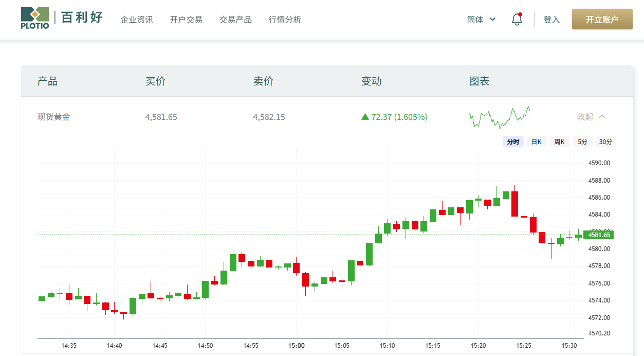
Task: Click the 收起 chevron arrow icon
Action: point(602,117)
